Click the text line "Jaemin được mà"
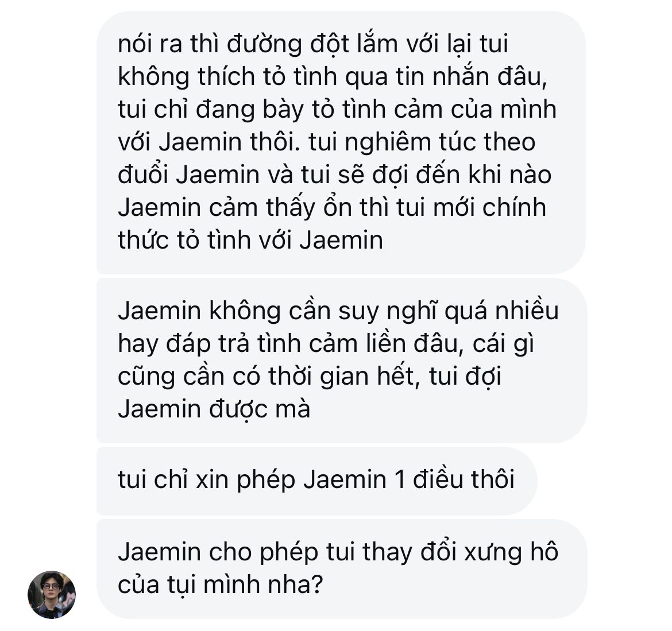This screenshot has height=631, width=672. [x=214, y=409]
